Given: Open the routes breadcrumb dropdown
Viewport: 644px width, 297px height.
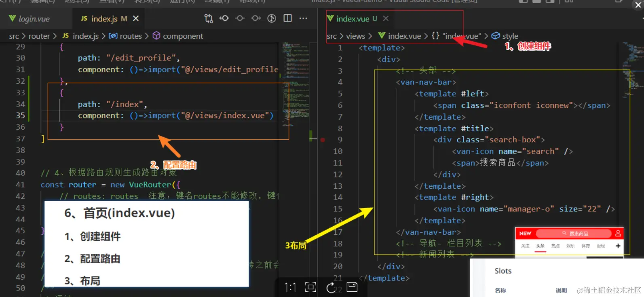Looking at the screenshot, I should click(125, 36).
